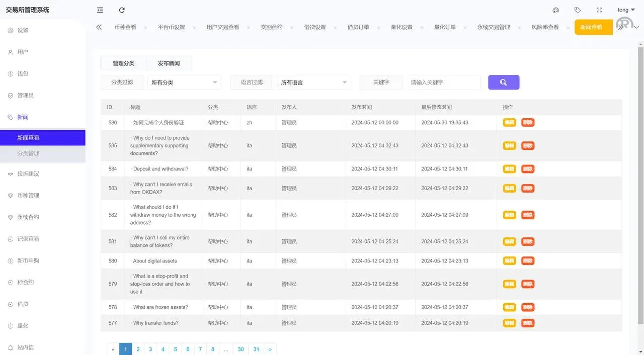Open the 所有分类 category filter dropdown

[x=184, y=82]
